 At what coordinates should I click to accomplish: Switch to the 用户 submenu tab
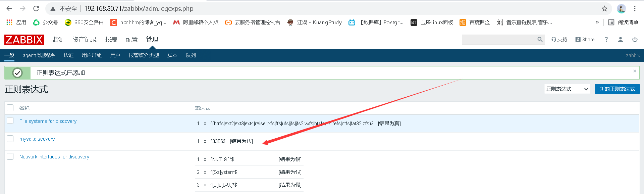[x=115, y=55]
